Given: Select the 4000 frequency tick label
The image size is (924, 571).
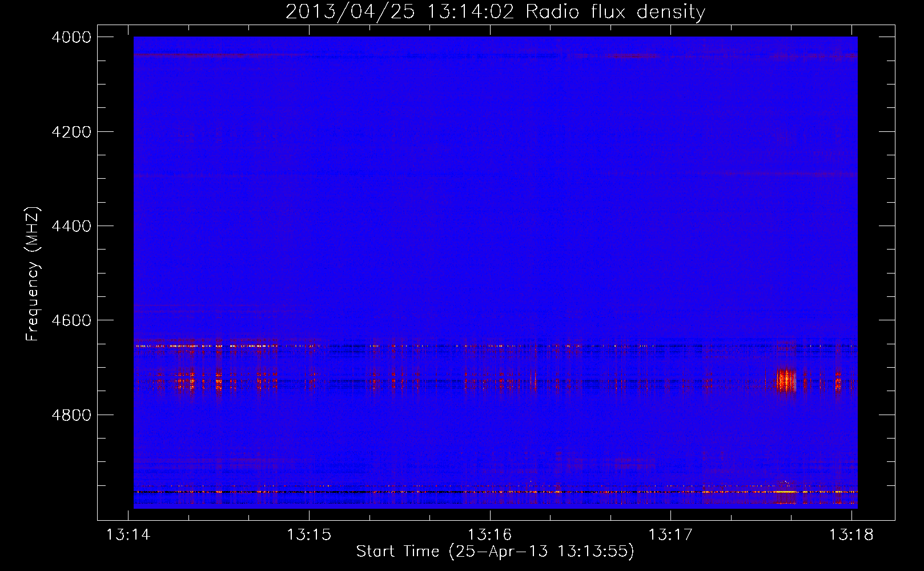Looking at the screenshot, I should tap(71, 37).
